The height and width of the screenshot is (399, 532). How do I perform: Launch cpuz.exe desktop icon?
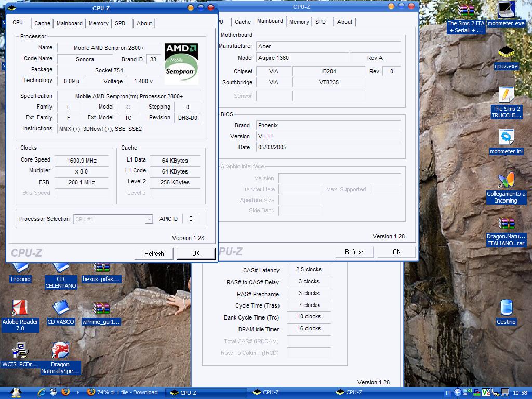tap(506, 58)
